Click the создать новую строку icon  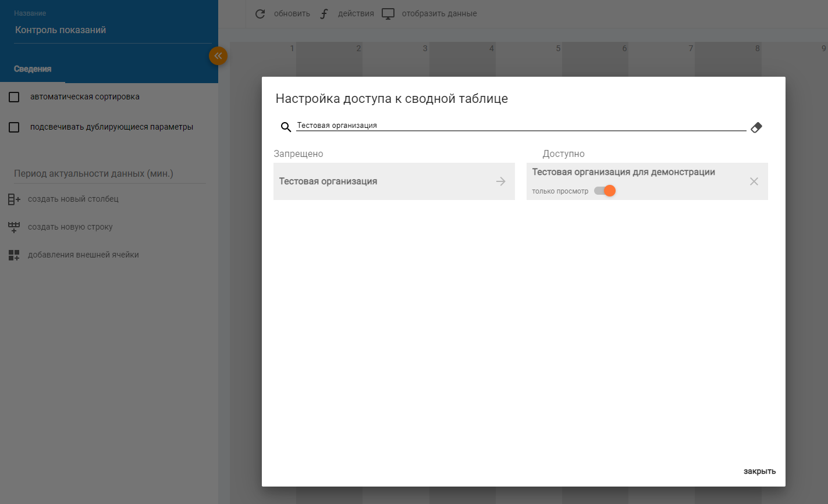pyautogui.click(x=15, y=227)
